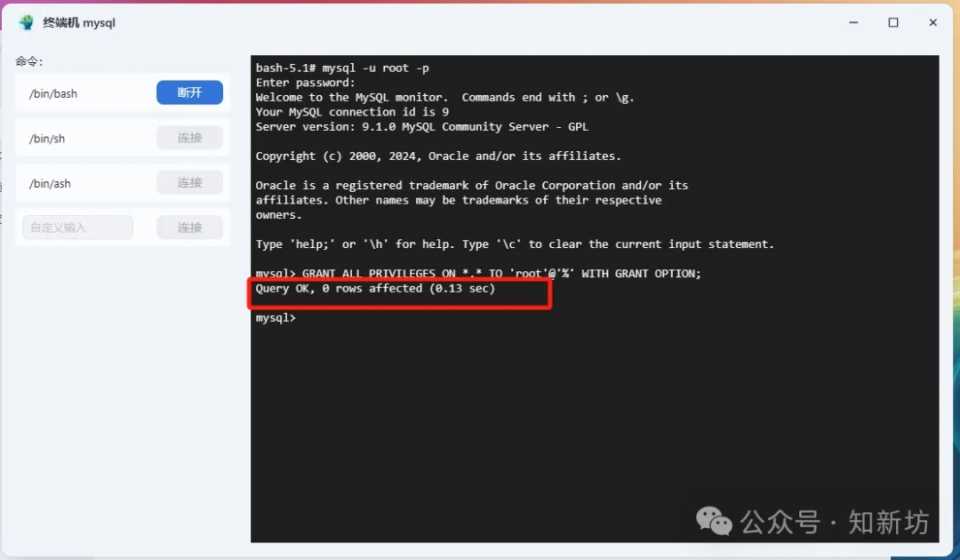This screenshot has height=560, width=960.
Task: Click 连接 button next to /bin/ash
Action: point(190,182)
